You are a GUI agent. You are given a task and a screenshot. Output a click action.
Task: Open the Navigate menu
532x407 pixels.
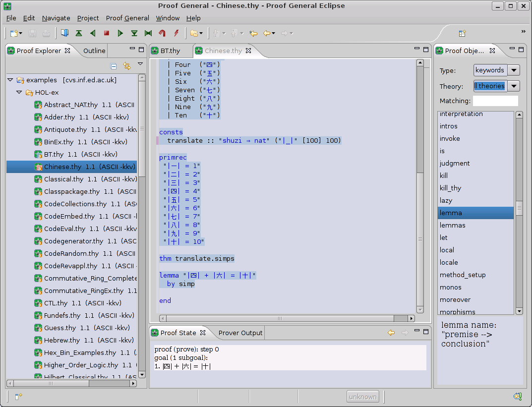click(x=56, y=18)
